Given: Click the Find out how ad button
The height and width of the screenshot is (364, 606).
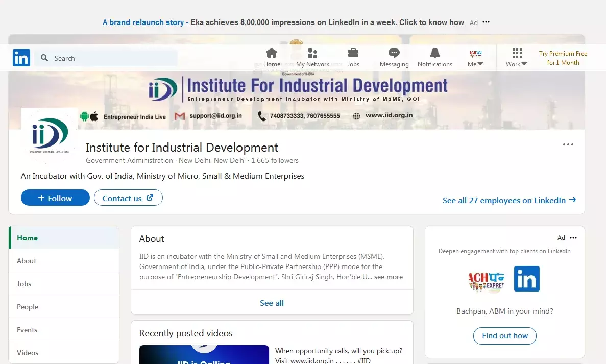Looking at the screenshot, I should (x=504, y=336).
